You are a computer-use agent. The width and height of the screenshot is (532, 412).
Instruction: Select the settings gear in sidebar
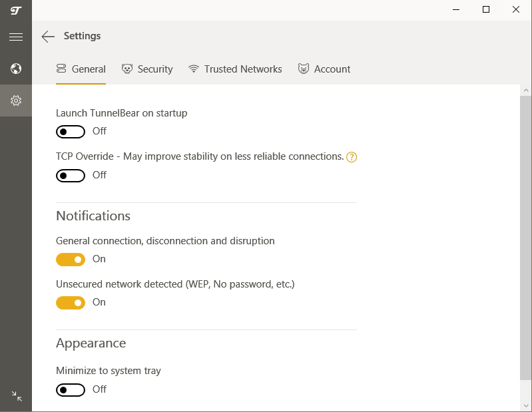click(x=16, y=101)
